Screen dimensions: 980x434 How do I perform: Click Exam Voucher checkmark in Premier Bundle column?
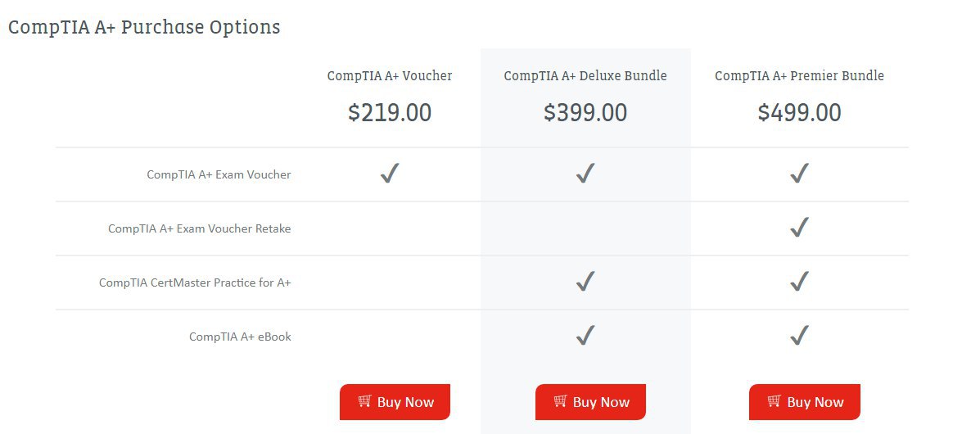tap(799, 174)
